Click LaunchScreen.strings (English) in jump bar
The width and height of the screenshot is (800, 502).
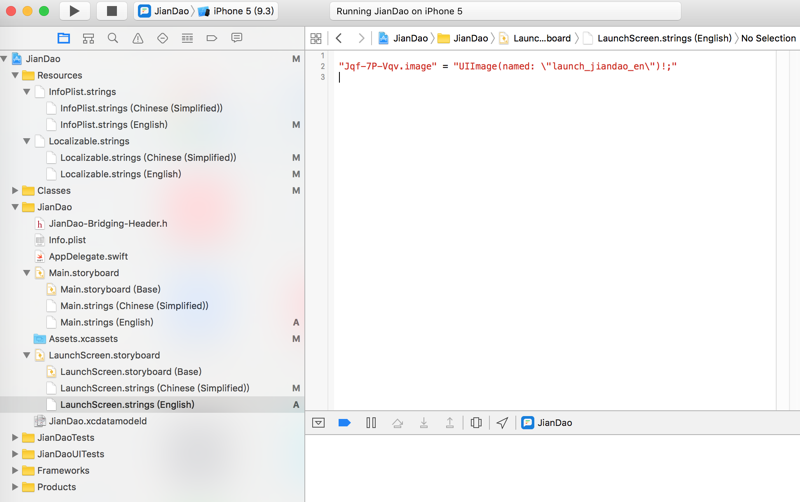pyautogui.click(x=657, y=38)
